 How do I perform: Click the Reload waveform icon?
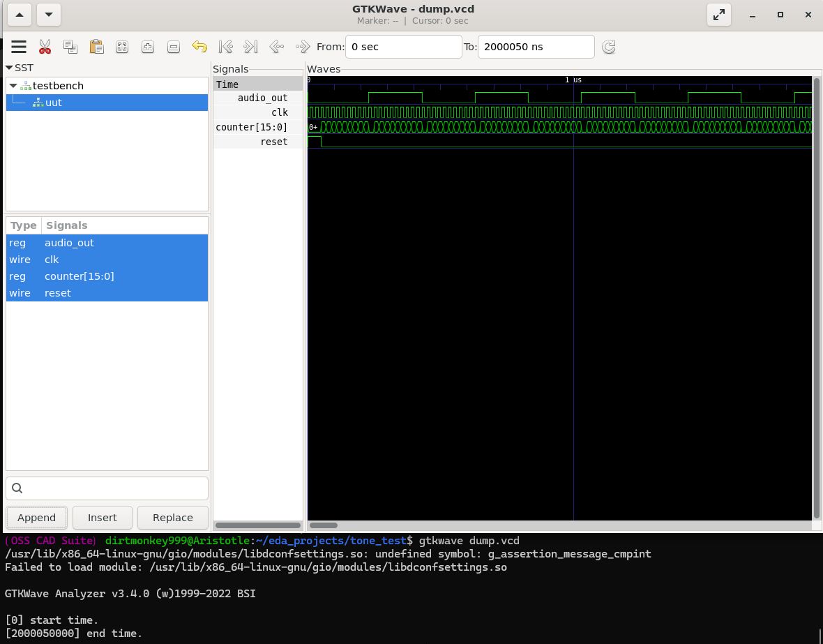click(x=609, y=47)
